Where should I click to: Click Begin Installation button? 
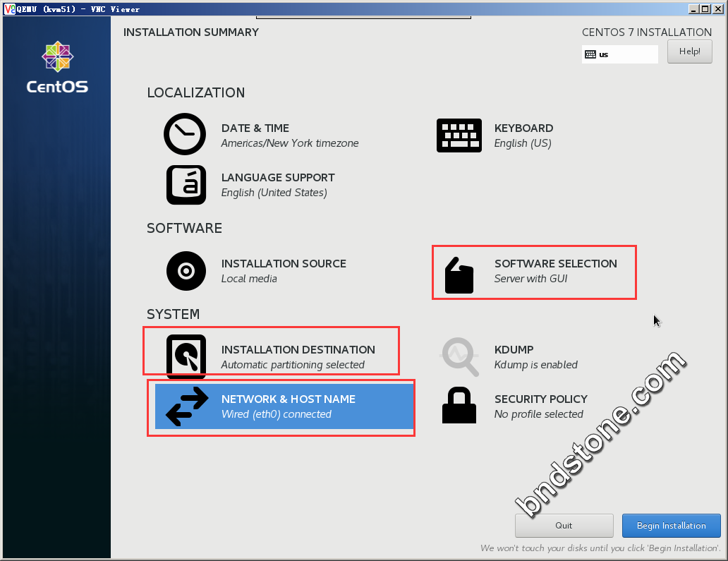tap(672, 525)
